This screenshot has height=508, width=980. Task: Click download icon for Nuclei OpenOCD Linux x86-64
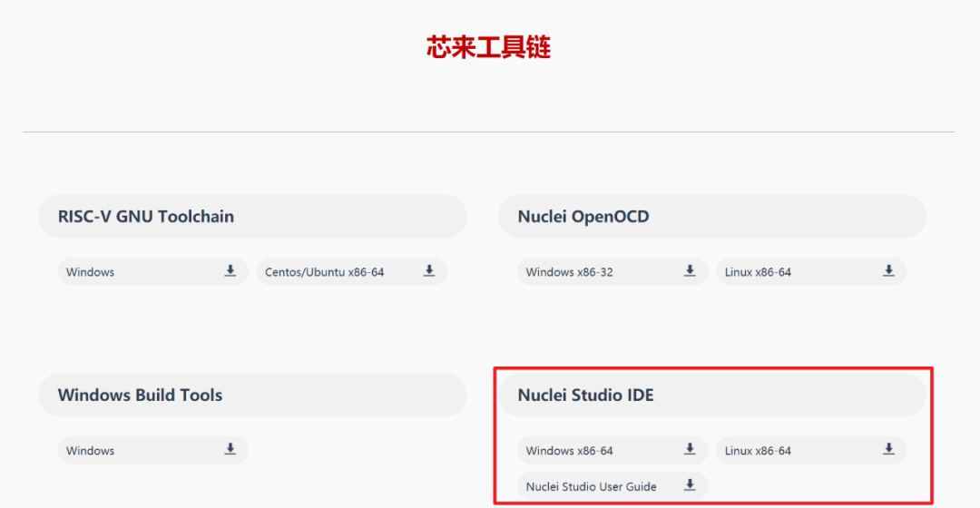point(888,271)
